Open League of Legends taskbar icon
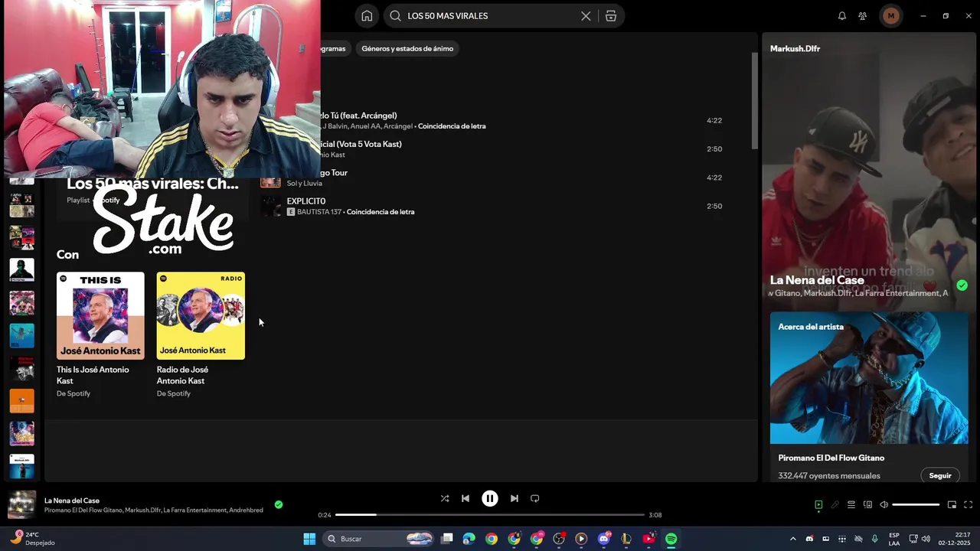The width and height of the screenshot is (980, 551). tap(626, 539)
